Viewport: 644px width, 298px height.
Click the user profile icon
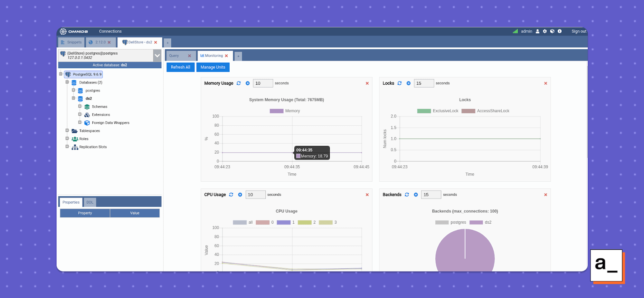click(537, 31)
